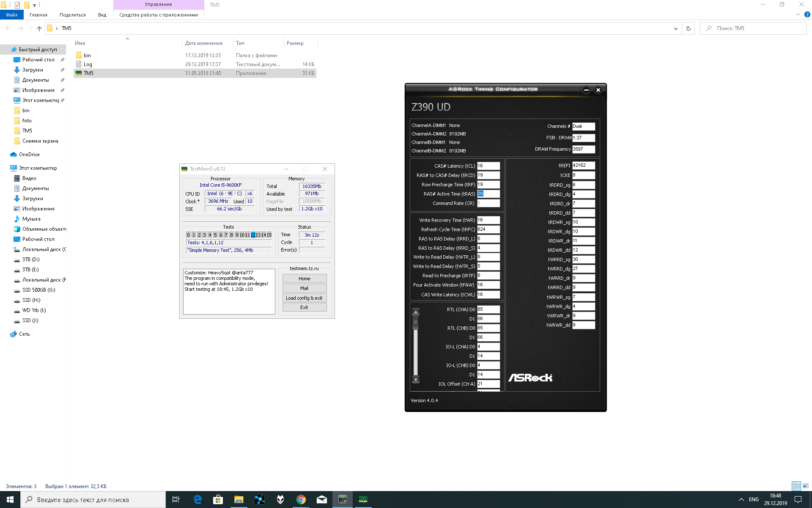Go up one folder level
Viewport: 812px width, 508px height.
(39, 28)
